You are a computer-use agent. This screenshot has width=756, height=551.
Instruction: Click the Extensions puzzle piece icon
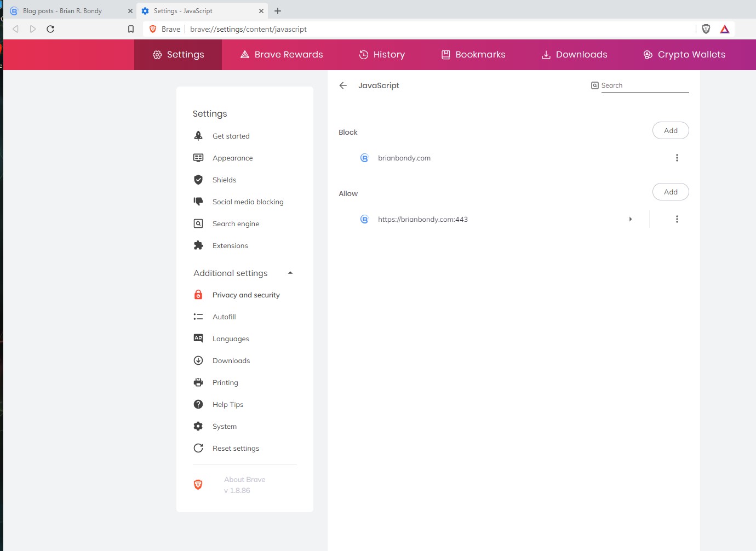198,245
